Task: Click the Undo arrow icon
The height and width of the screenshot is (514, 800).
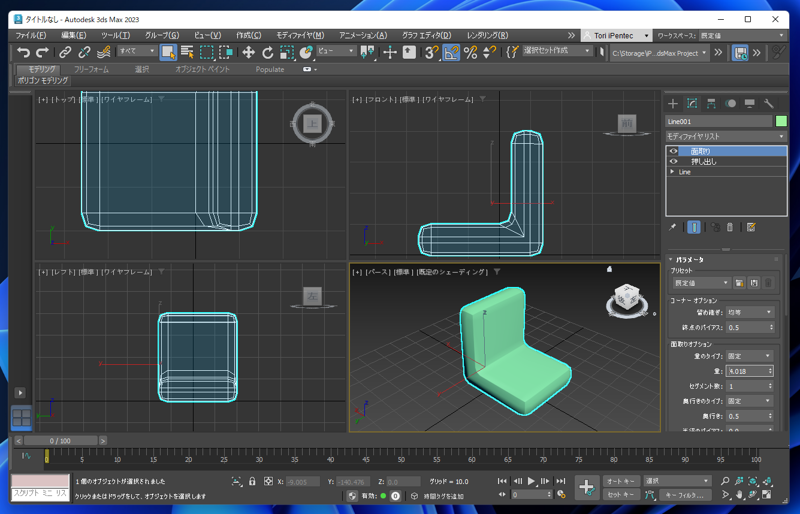Action: [x=23, y=52]
